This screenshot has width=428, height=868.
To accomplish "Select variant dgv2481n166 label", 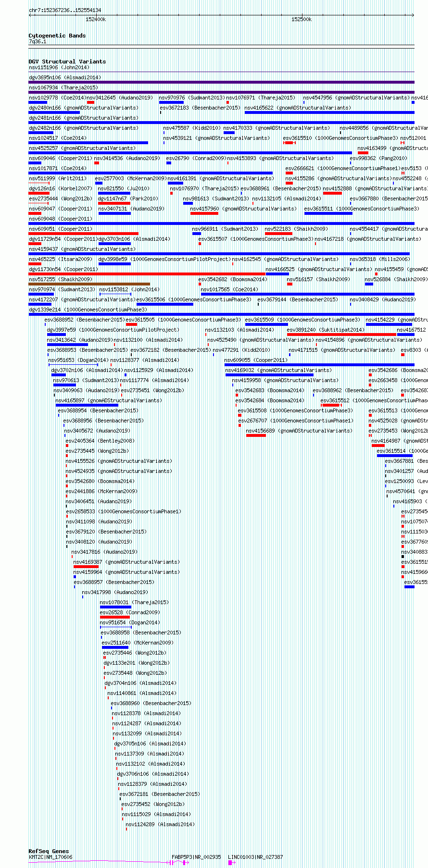I will pyautogui.click(x=84, y=118).
